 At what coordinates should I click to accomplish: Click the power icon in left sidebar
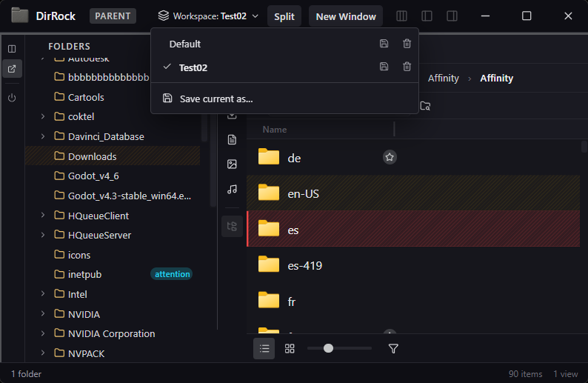(12, 97)
